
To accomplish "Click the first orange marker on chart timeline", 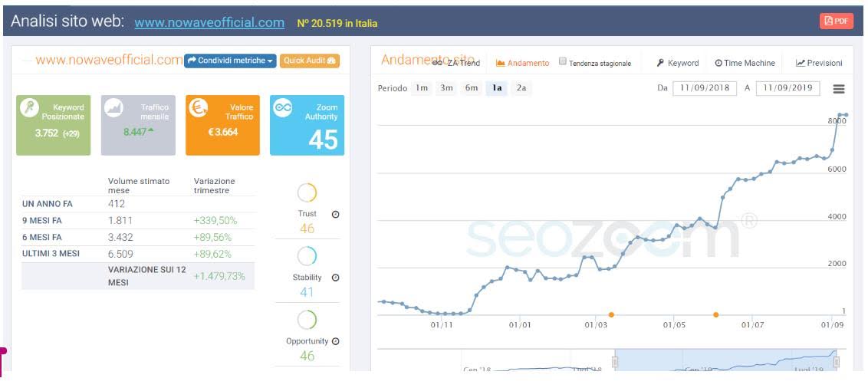I will [611, 314].
